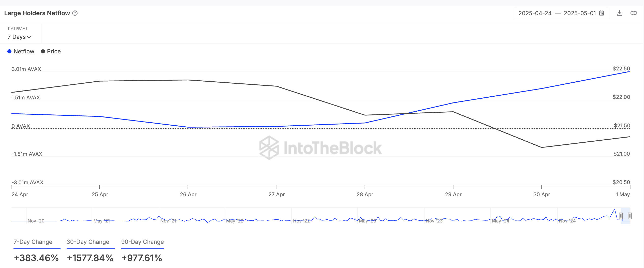Image resolution: width=644 pixels, height=268 pixels.
Task: Click the 28 Apr axis label
Action: pyautogui.click(x=365, y=195)
